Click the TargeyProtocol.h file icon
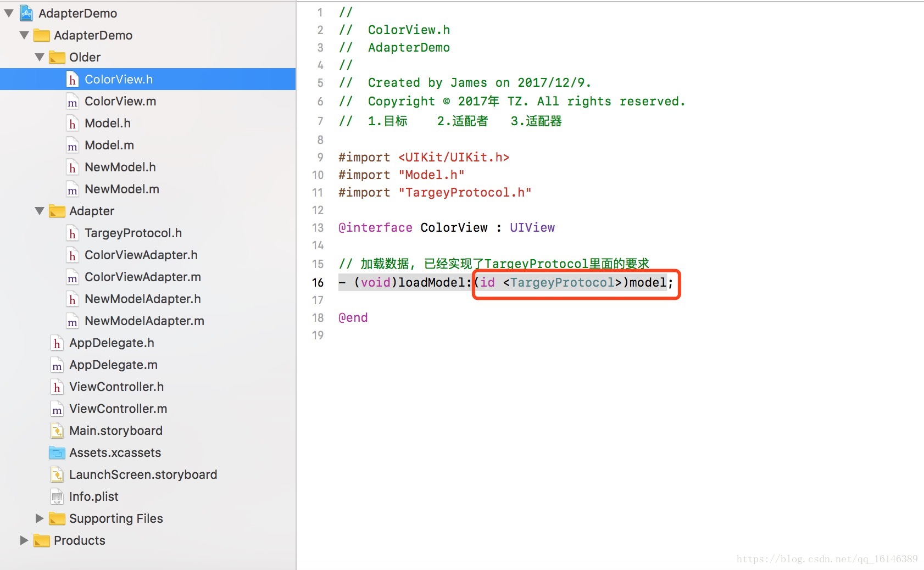 click(x=73, y=233)
